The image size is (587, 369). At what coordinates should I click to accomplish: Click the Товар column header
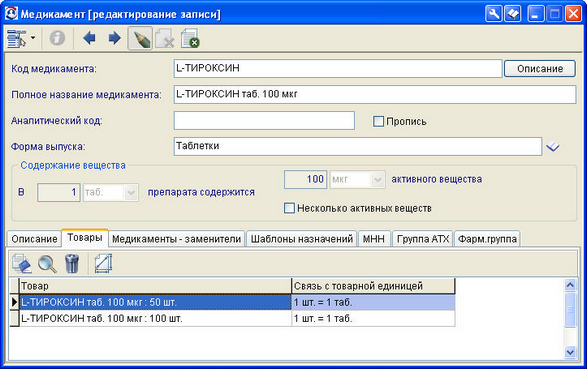[155, 286]
